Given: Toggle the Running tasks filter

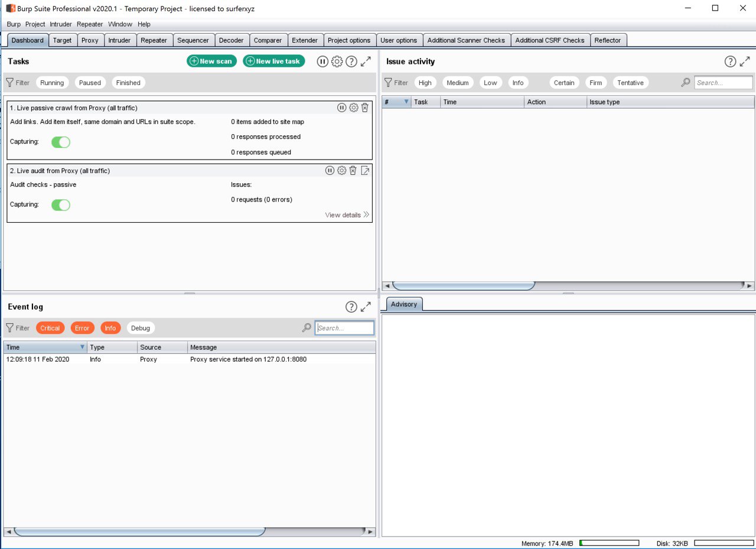Looking at the screenshot, I should [52, 83].
